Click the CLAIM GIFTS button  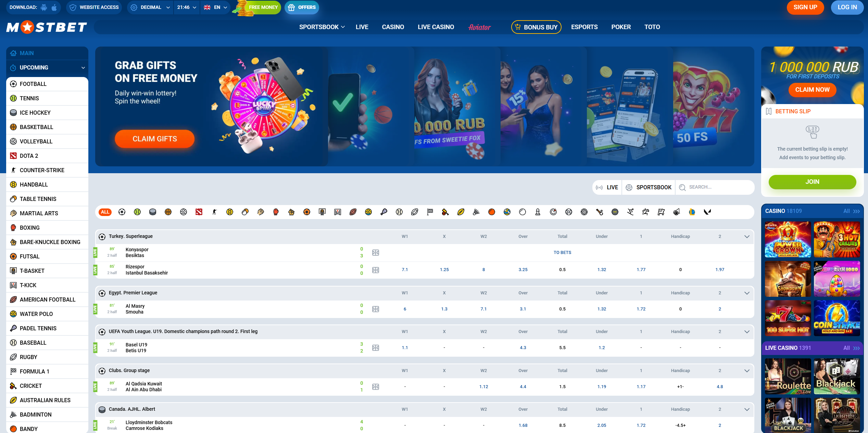click(155, 139)
